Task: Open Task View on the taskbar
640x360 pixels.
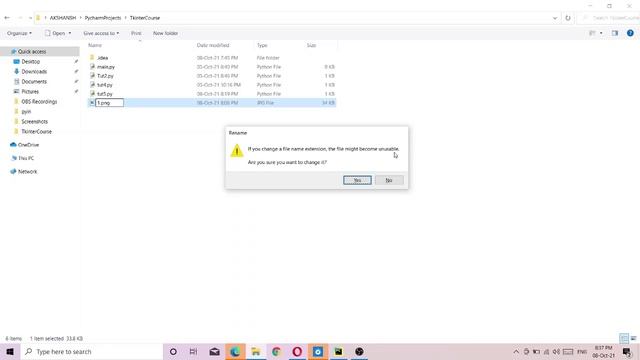Action: pos(193,351)
